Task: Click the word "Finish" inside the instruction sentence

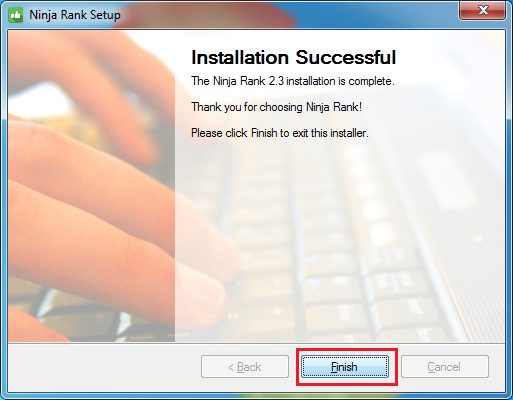Action: pyautogui.click(x=264, y=133)
